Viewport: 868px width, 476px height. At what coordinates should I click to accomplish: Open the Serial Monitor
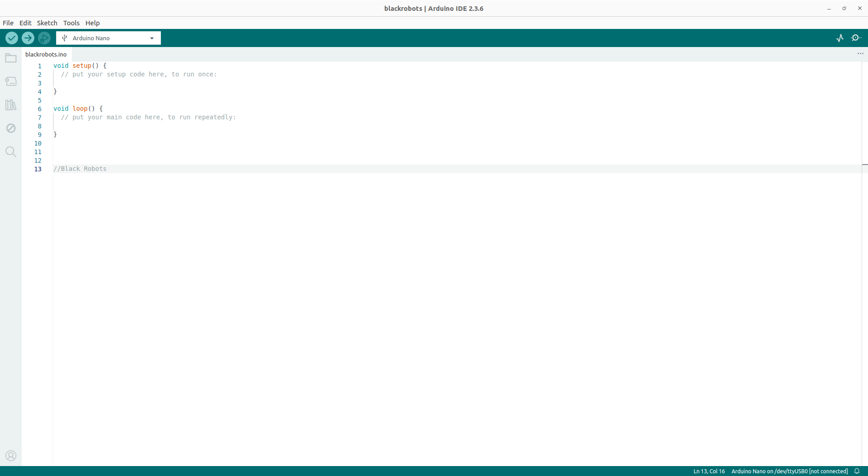[856, 38]
